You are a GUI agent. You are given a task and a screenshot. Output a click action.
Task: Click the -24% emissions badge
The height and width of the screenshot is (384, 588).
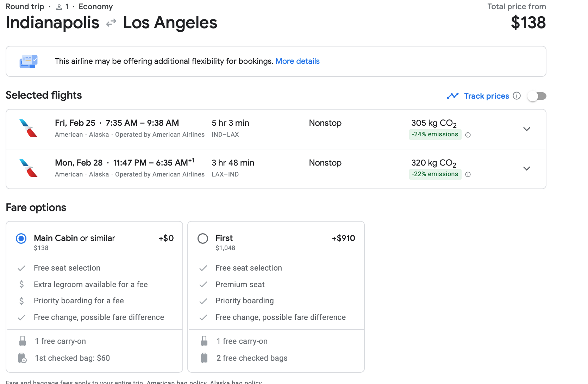435,134
